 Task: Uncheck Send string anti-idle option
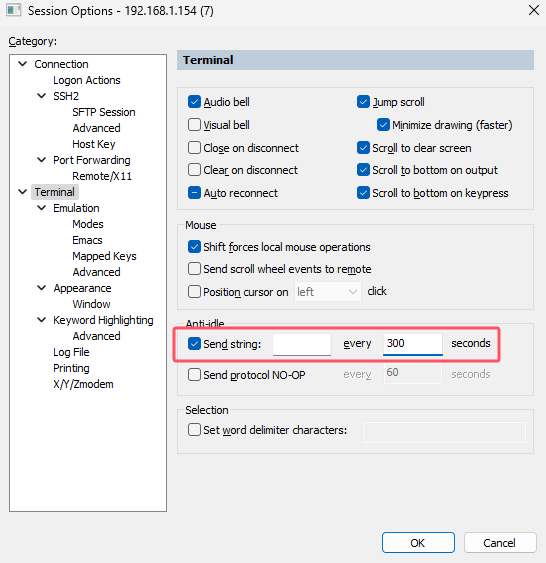[194, 344]
